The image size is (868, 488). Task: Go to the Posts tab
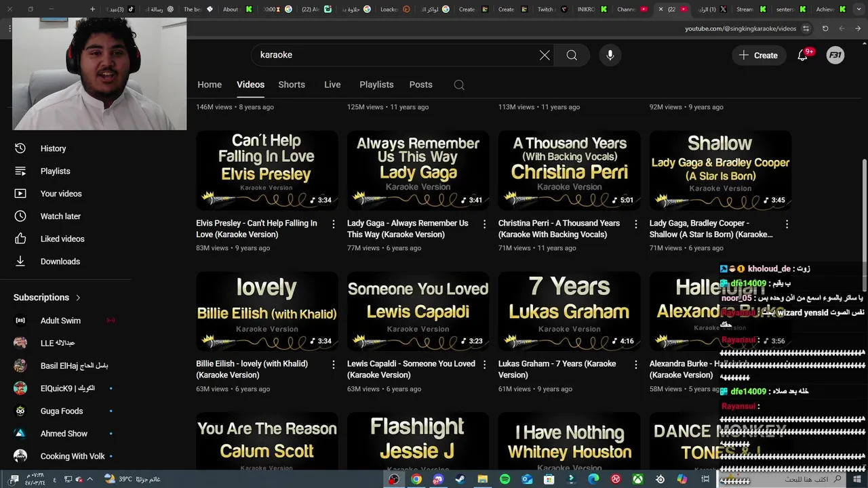pyautogui.click(x=420, y=85)
